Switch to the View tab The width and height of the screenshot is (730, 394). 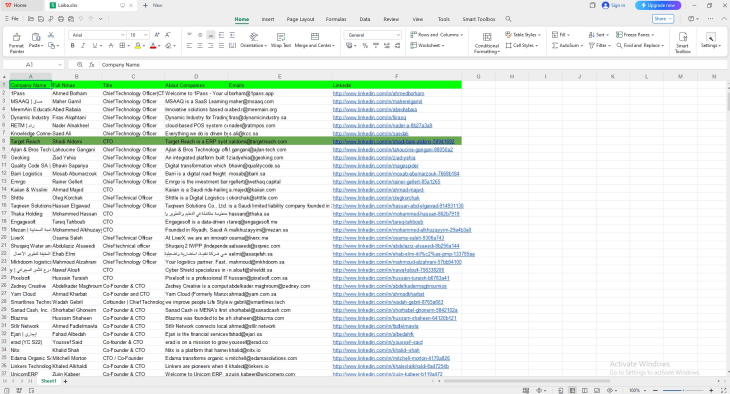click(418, 19)
